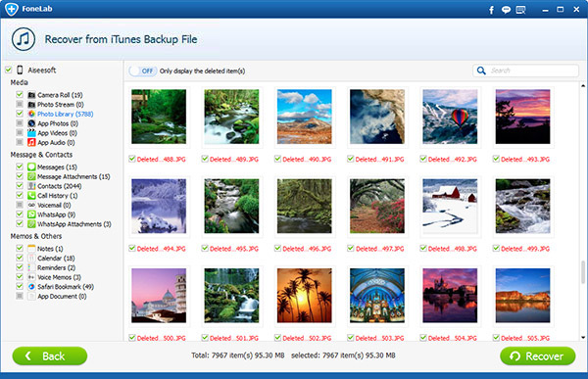Viewport: 588px width, 379px height.
Task: Click the Deleted...493.JPG file name
Action: (525, 160)
